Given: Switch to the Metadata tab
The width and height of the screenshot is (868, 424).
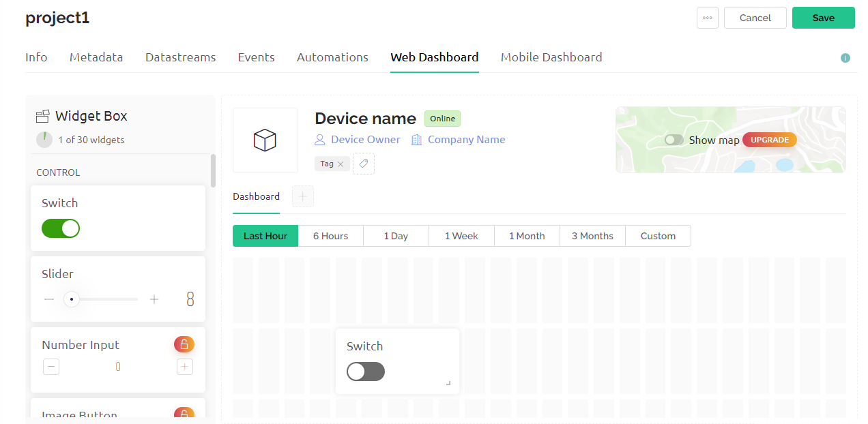Looking at the screenshot, I should point(96,57).
